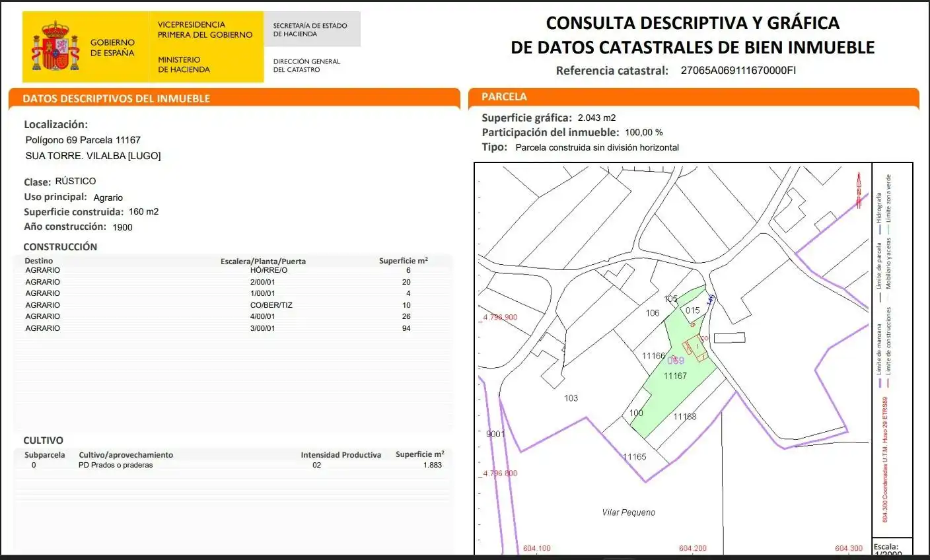Click Parcela construida sin división horizontal text
This screenshot has width=930, height=560.
(x=597, y=147)
